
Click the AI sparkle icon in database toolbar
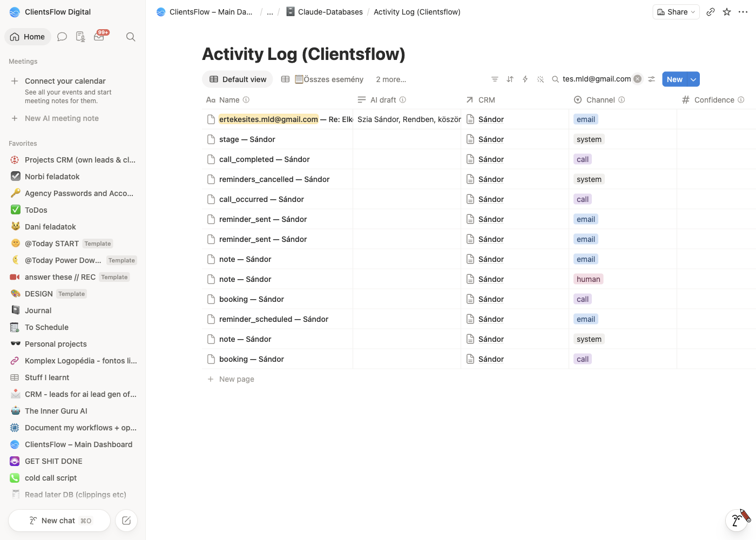pyautogui.click(x=540, y=79)
